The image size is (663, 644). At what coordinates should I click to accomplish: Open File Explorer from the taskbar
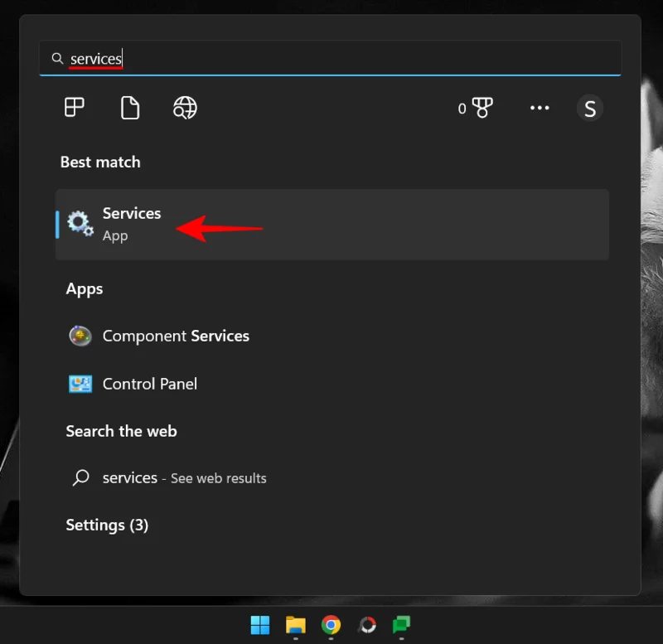tap(296, 624)
